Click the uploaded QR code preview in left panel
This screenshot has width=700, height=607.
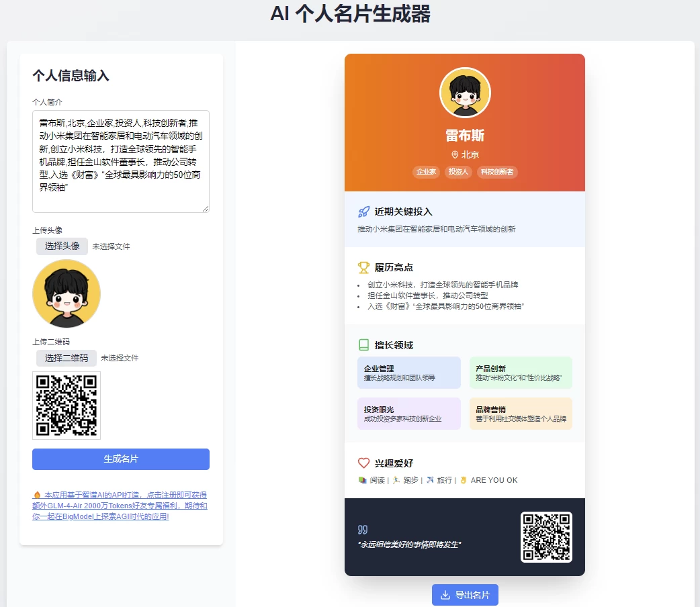[67, 405]
